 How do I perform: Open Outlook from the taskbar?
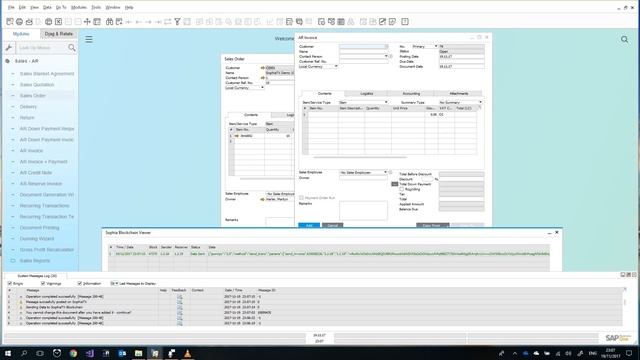click(122, 353)
